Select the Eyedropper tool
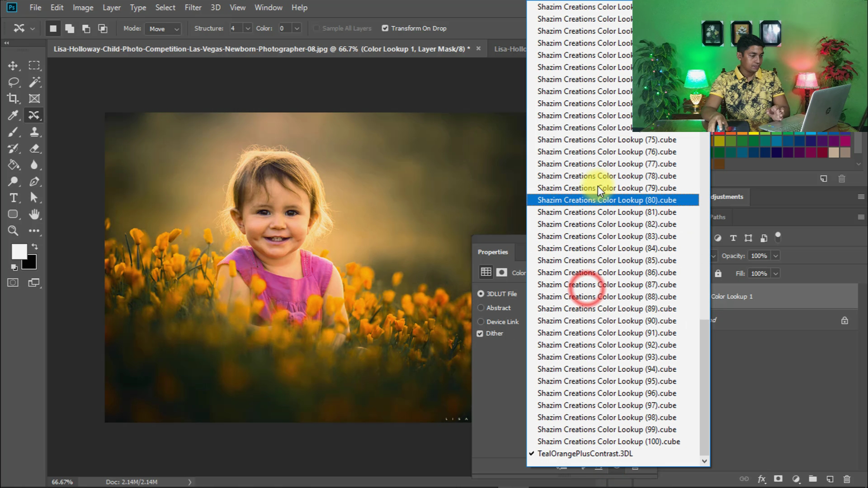This screenshot has width=868, height=488. click(13, 115)
